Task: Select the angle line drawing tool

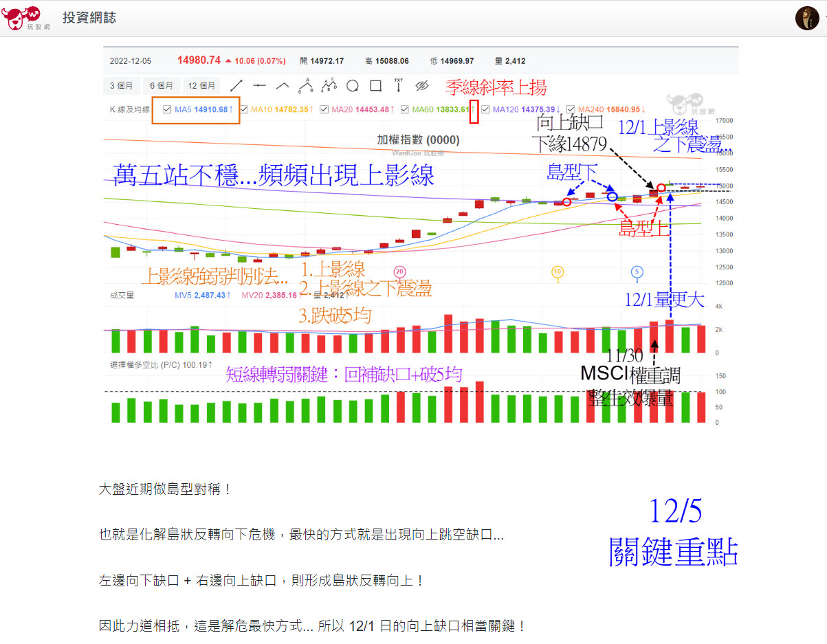Action: (x=283, y=85)
